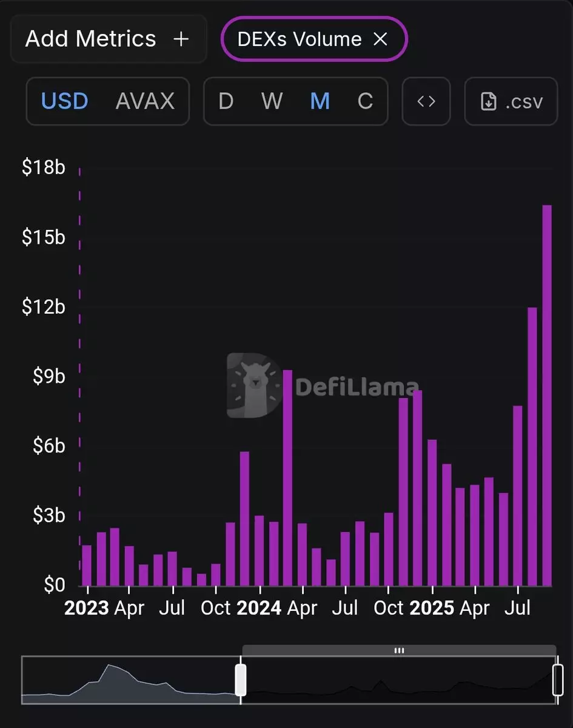Select cumulative (C) view
The width and height of the screenshot is (573, 728).
(365, 101)
